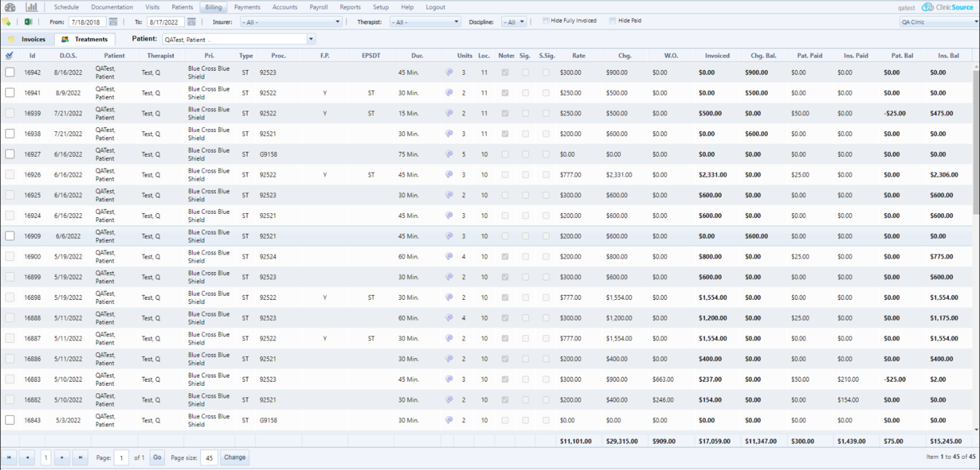The image size is (980, 470).
Task: Check the select-all box in grid header
Action: click(9, 55)
